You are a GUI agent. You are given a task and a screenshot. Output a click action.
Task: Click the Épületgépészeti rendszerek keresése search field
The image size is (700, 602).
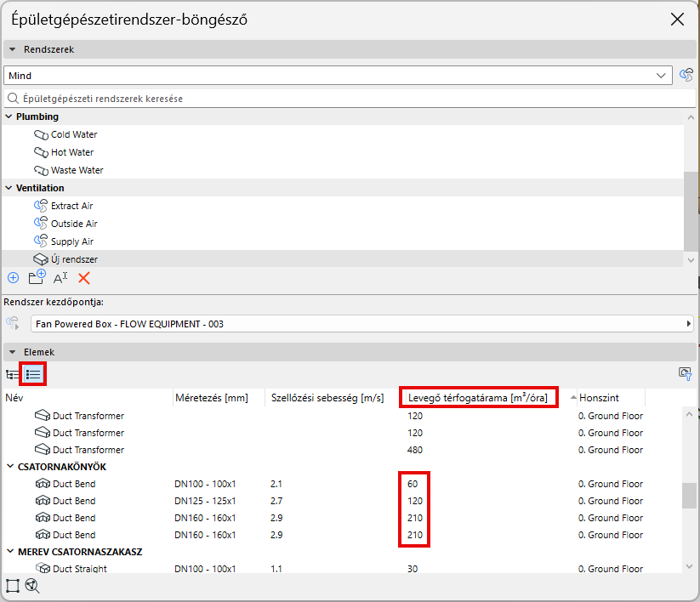pos(350,98)
